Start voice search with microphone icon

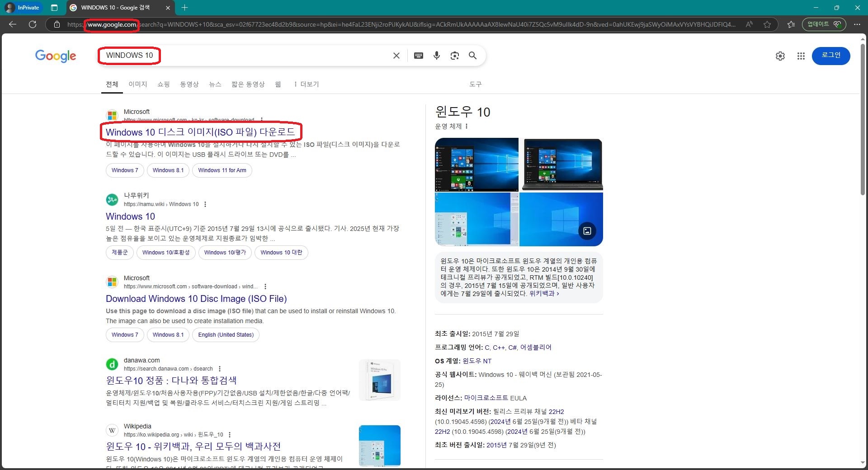[437, 56]
